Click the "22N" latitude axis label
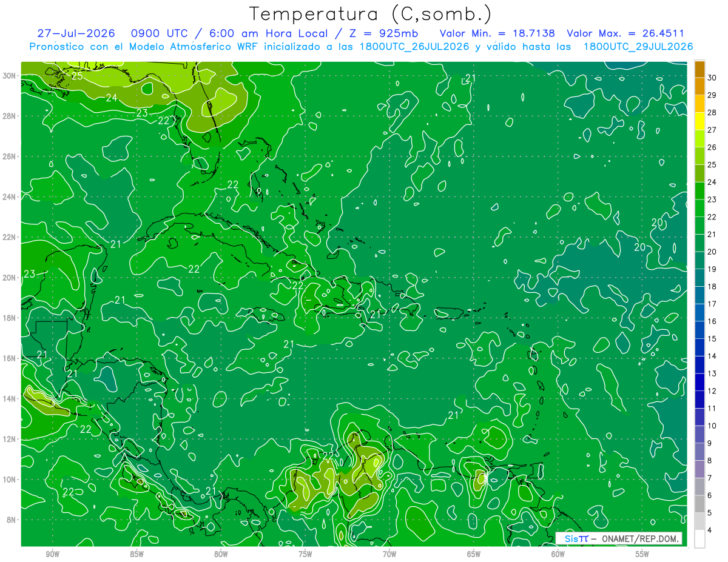The height and width of the screenshot is (562, 728). [x=10, y=237]
